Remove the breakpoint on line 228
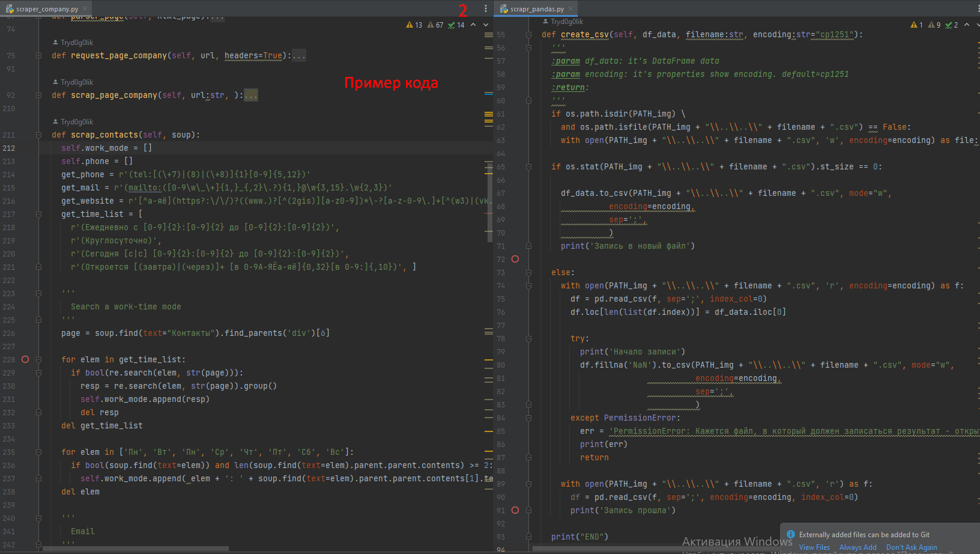Screen dimensions: 980x554 (25, 359)
